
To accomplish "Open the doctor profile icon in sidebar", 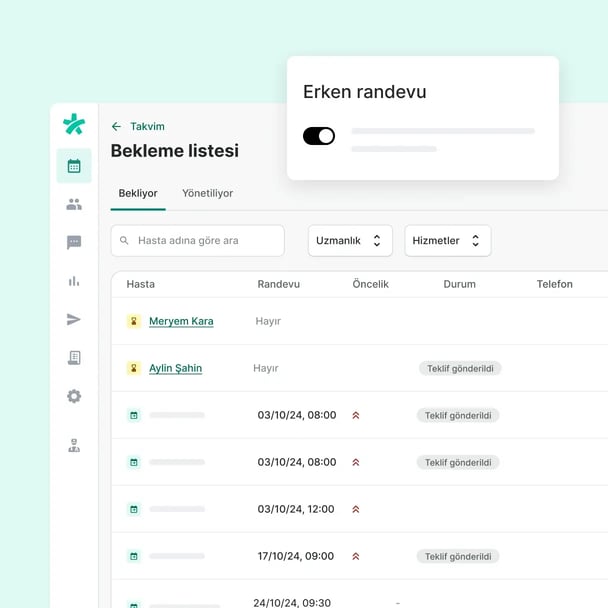I will (x=74, y=446).
